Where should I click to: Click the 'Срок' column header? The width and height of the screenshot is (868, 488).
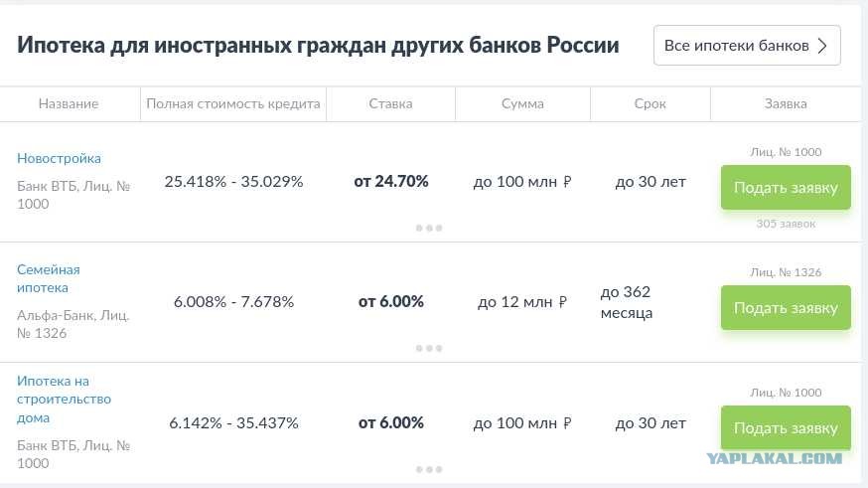pyautogui.click(x=650, y=103)
